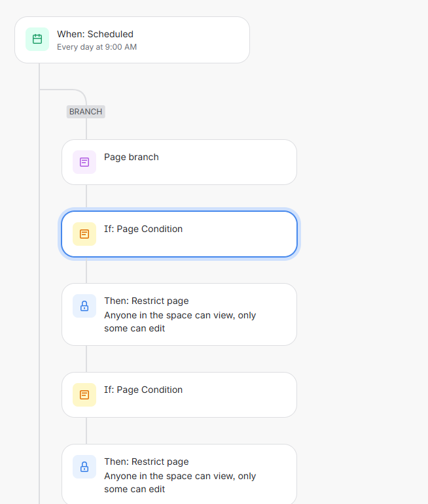Click the connector above the bottom Restrict page card

pyautogui.click(x=86, y=431)
